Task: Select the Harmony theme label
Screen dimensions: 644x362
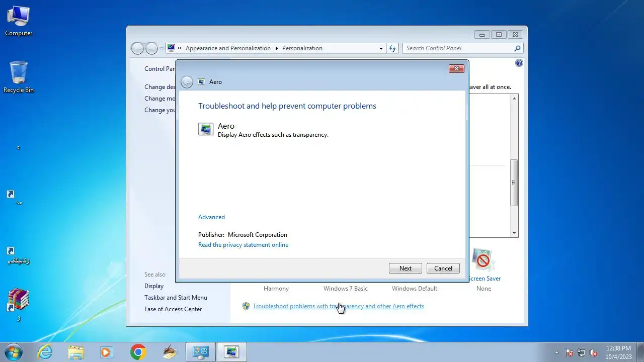Action: 276,289
